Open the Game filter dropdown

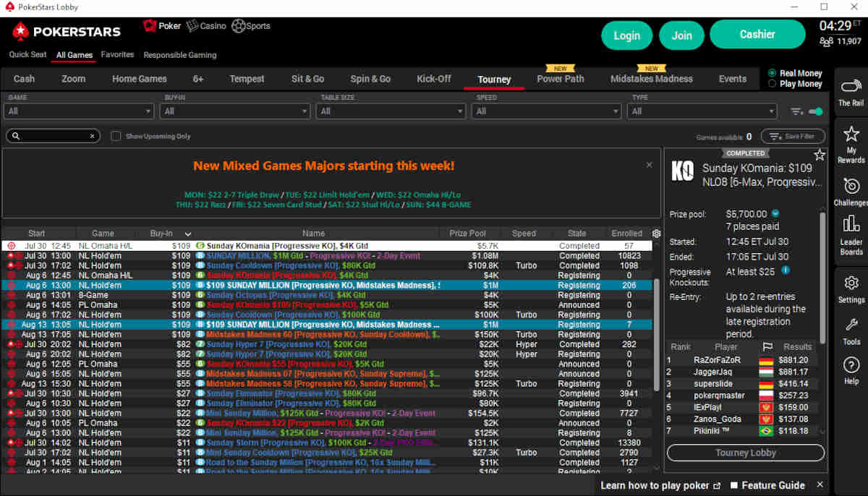(x=79, y=111)
